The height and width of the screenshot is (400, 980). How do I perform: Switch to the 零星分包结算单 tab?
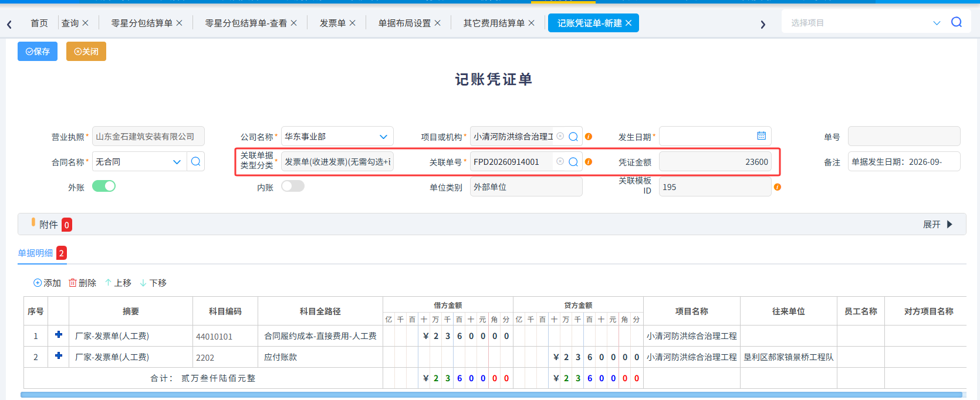tap(141, 23)
